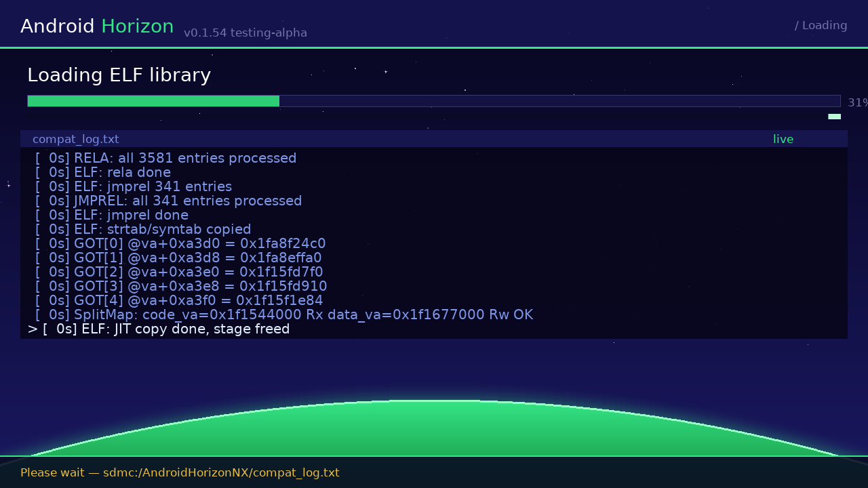Click the highlighted JIT copy done line
Viewport: 868px width, 488px height.
click(x=159, y=329)
